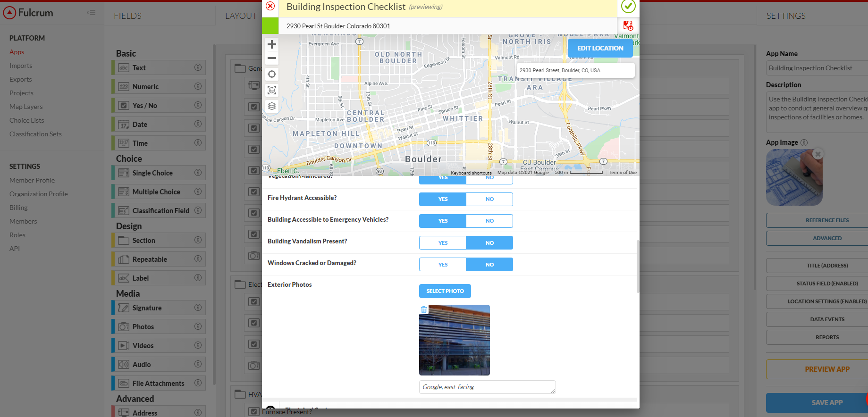Set Building Accessible to Emergency Vehicles to YES
Screen dimensions: 868x417
click(x=443, y=221)
